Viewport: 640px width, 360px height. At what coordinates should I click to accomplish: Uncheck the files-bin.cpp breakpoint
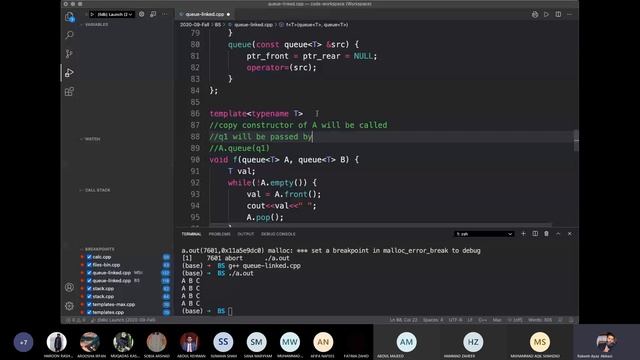(x=89, y=265)
